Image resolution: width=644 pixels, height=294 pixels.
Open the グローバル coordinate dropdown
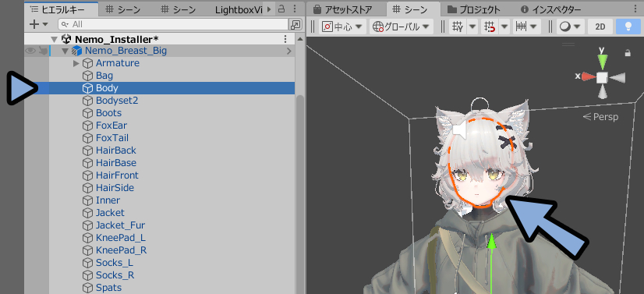[x=402, y=27]
